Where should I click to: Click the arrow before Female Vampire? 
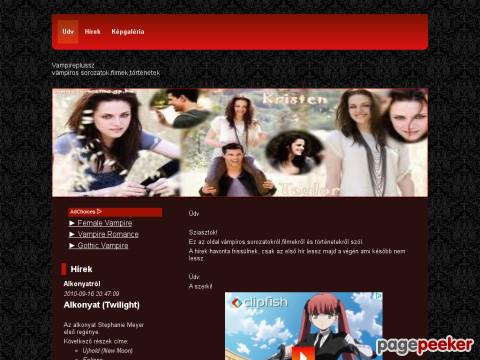(x=72, y=223)
